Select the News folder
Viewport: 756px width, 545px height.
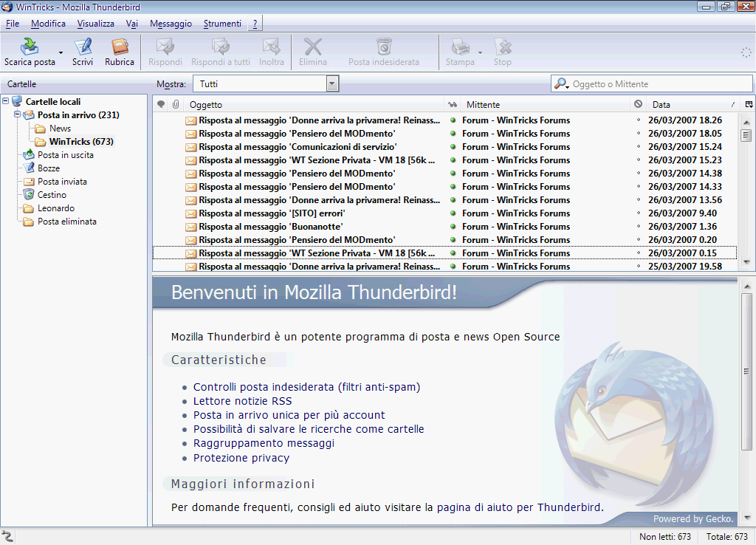60,128
